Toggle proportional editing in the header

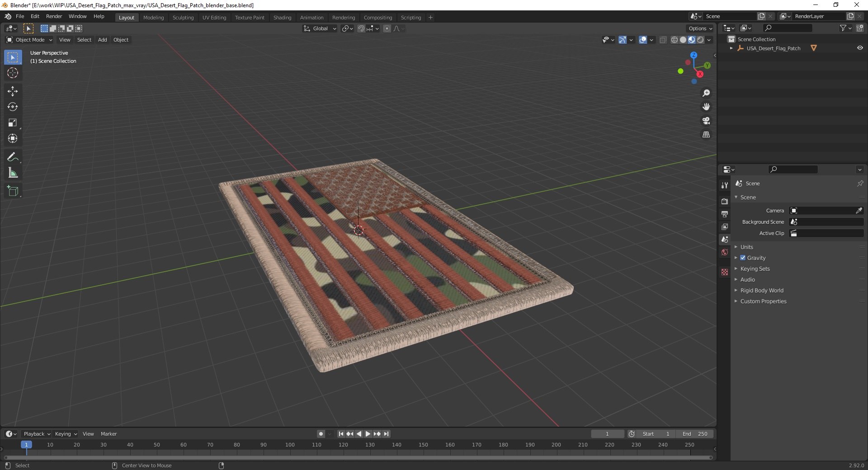(x=387, y=28)
